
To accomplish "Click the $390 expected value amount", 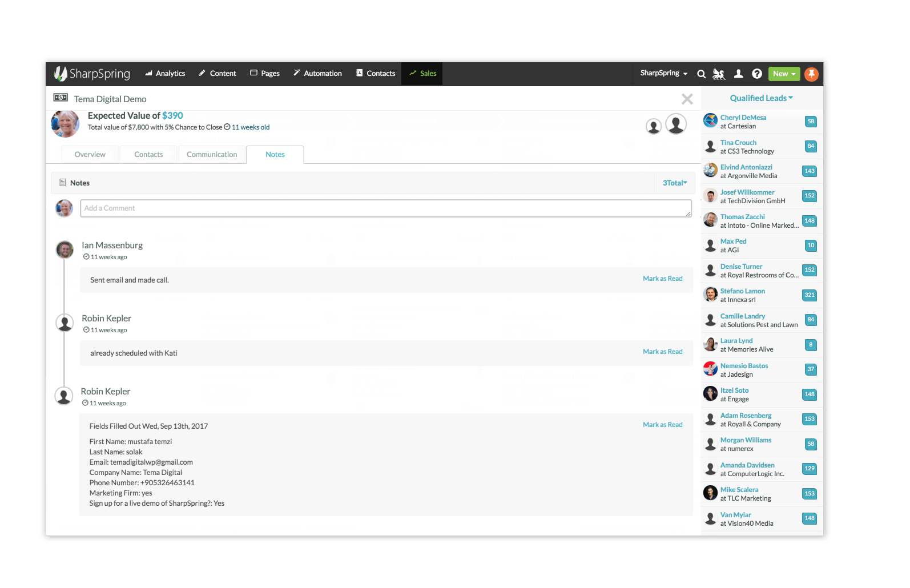I will point(172,116).
